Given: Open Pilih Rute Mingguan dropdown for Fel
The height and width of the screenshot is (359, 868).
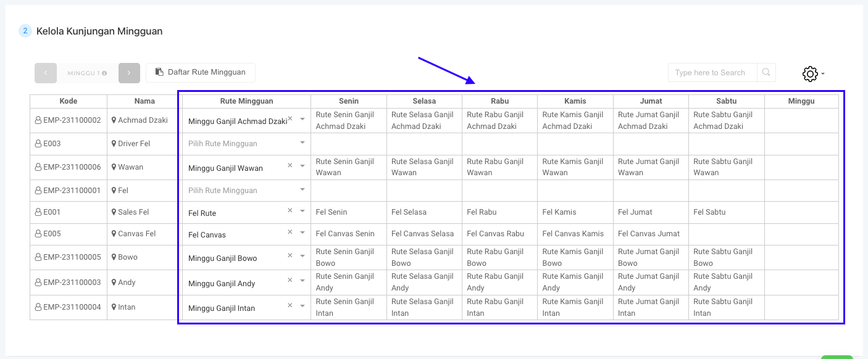Looking at the screenshot, I should pyautogui.click(x=303, y=190).
